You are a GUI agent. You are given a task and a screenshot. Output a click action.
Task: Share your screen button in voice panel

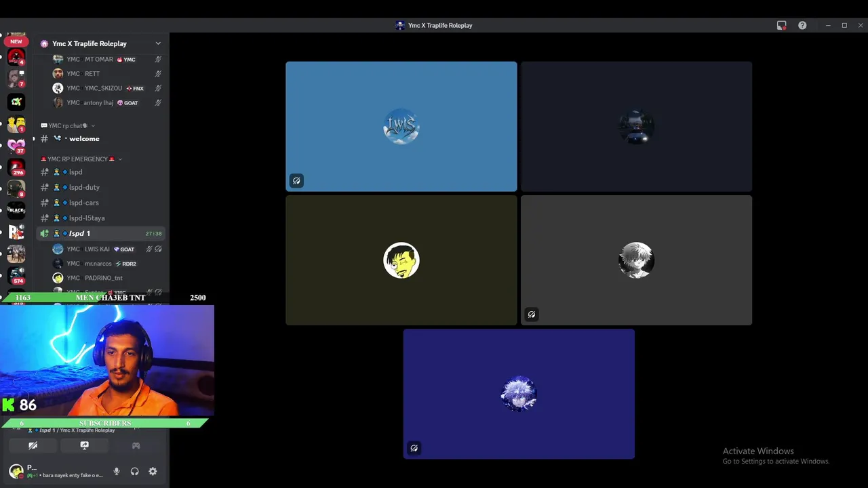[x=84, y=445]
